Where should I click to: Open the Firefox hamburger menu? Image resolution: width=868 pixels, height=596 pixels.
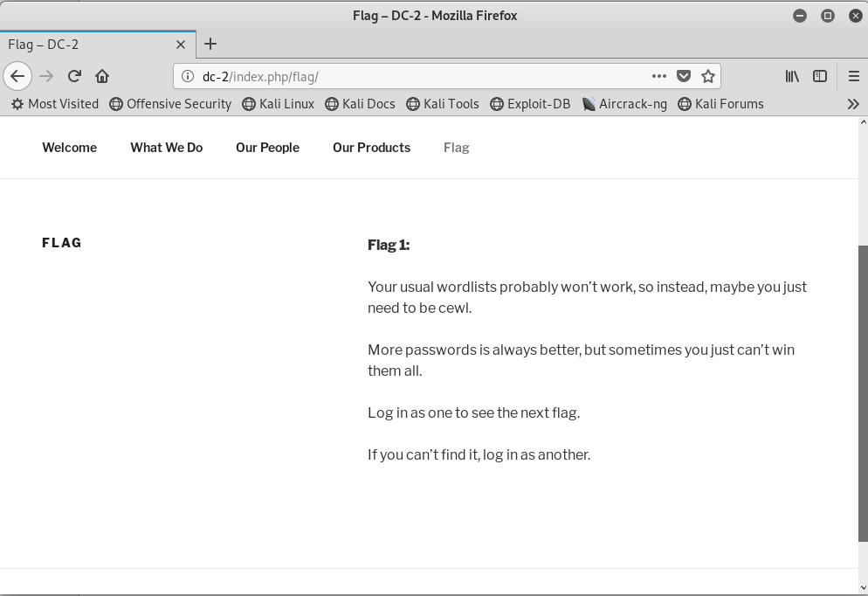click(854, 76)
